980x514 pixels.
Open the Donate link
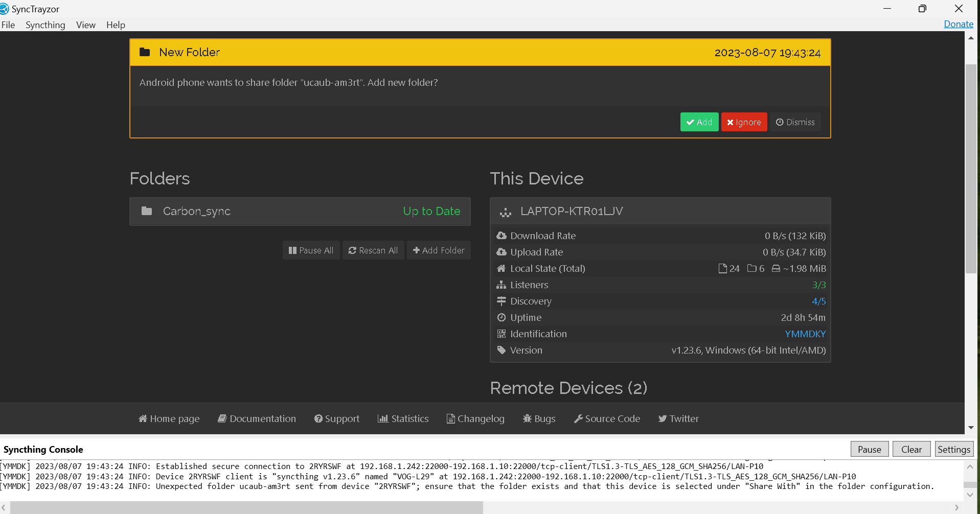[x=959, y=24]
